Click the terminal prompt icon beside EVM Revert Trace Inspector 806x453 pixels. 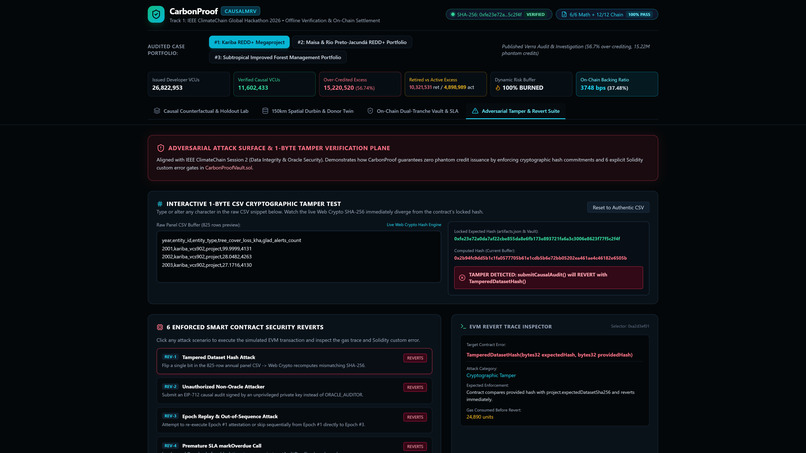click(x=463, y=327)
